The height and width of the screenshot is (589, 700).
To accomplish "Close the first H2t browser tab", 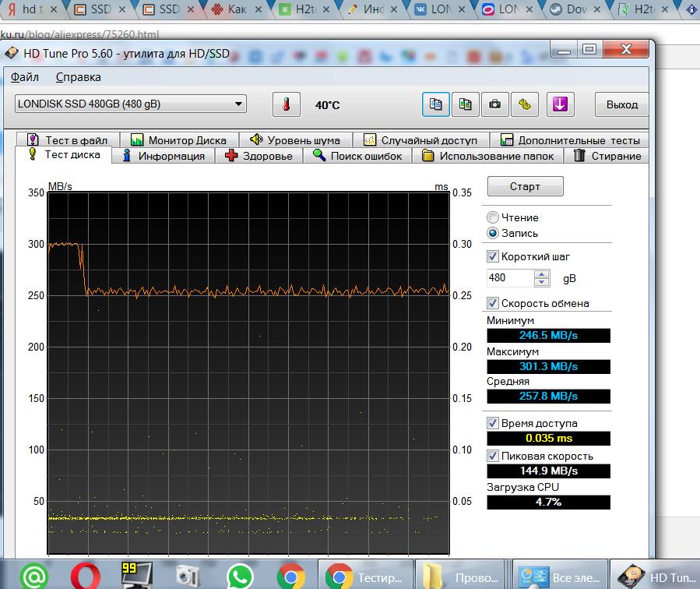I will (x=326, y=9).
